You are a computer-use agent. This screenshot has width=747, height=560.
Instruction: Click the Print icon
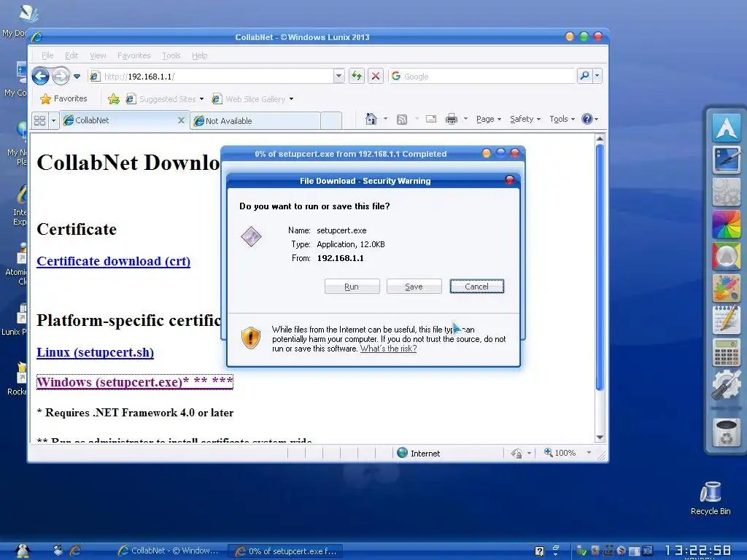point(451,119)
